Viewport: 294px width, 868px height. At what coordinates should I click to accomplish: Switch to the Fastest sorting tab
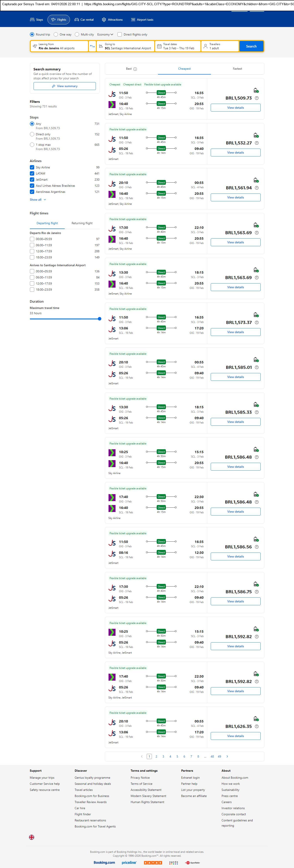coord(237,69)
